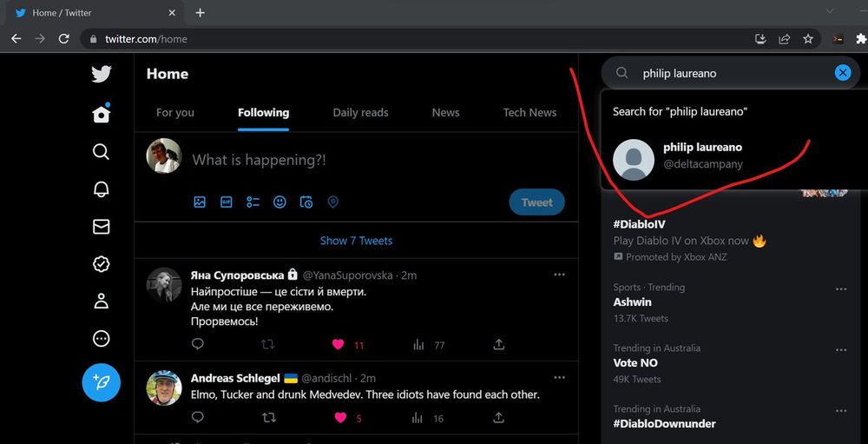Image resolution: width=868 pixels, height=444 pixels.
Task: Click install app icon in address bar
Action: [760, 39]
